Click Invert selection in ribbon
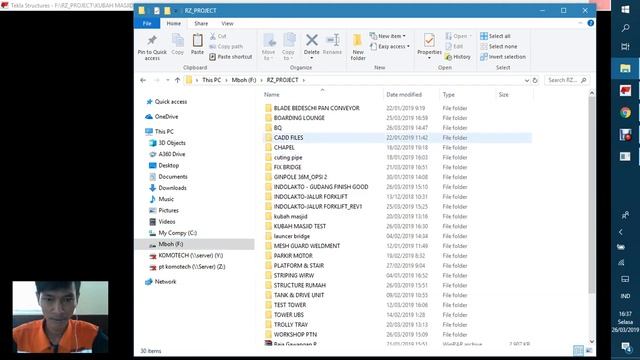This screenshot has width=640, height=360. 503,57
